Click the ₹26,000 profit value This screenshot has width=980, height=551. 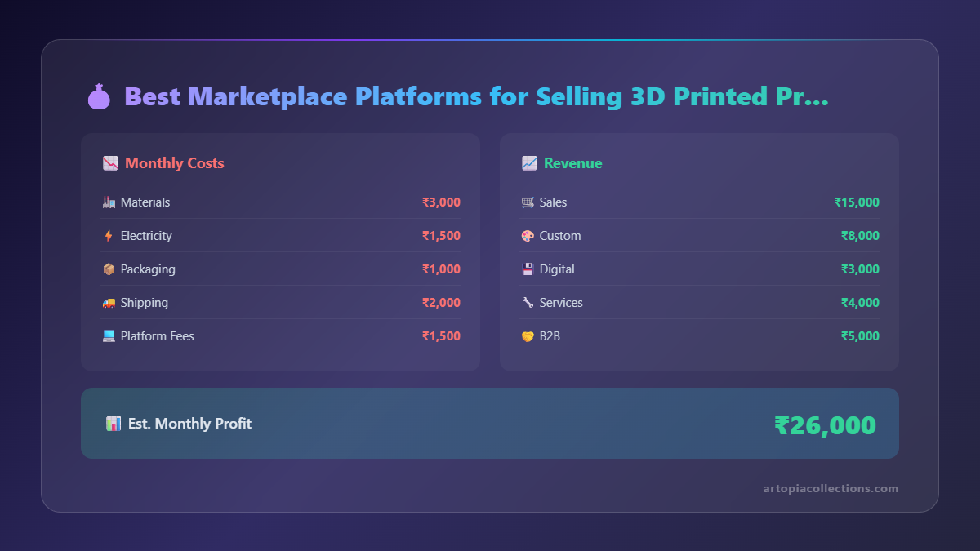[x=826, y=424]
